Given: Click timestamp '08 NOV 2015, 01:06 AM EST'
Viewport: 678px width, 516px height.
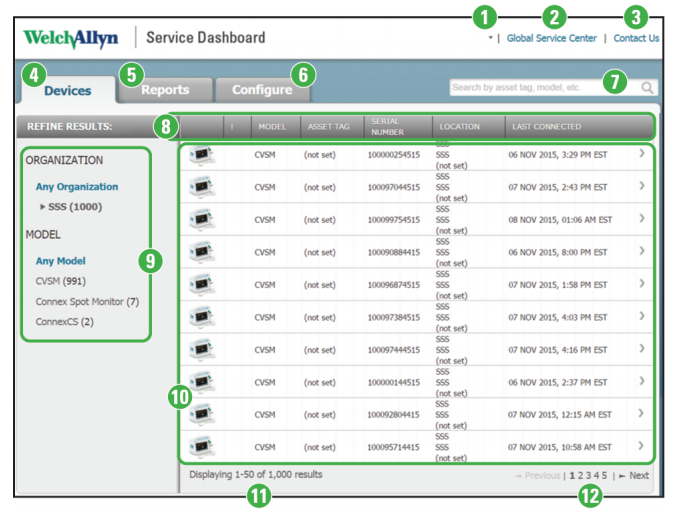Looking at the screenshot, I should click(560, 220).
